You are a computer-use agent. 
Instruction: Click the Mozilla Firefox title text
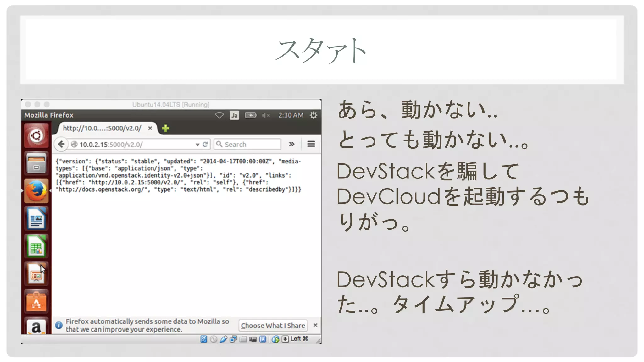pyautogui.click(x=49, y=115)
